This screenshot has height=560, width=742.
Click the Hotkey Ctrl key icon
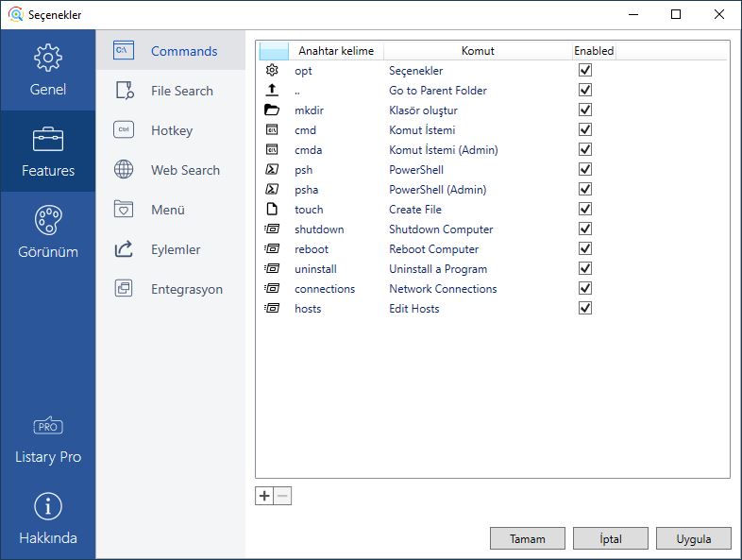click(124, 129)
